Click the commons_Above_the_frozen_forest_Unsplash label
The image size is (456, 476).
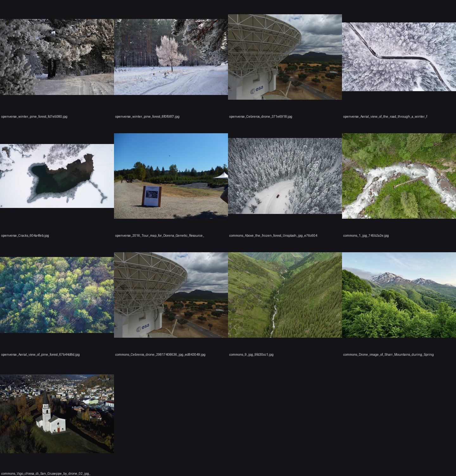pyautogui.click(x=273, y=236)
